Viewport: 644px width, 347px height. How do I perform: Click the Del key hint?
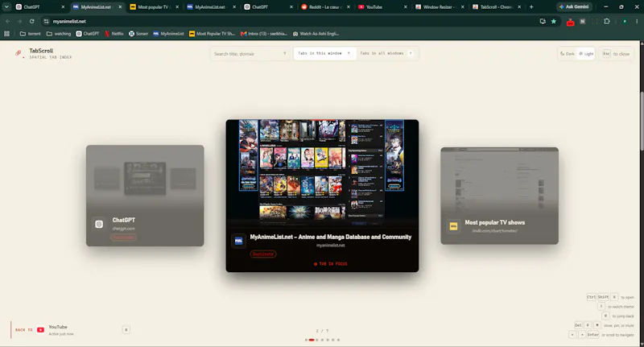click(x=578, y=325)
